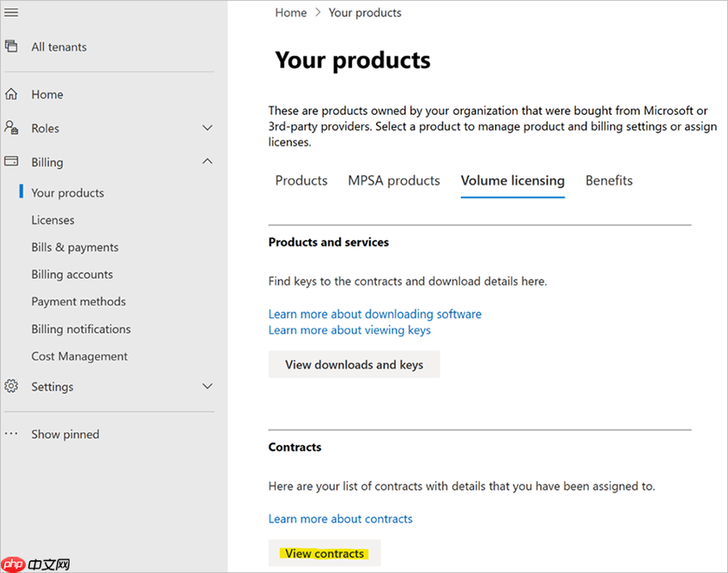
Task: Click the Roles person icon
Action: [x=11, y=128]
